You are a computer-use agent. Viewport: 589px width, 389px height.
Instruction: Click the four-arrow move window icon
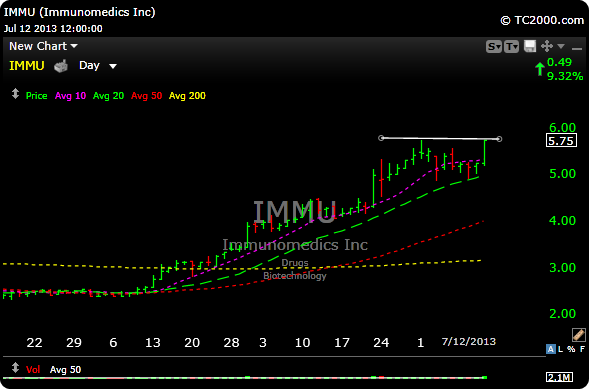click(547, 47)
